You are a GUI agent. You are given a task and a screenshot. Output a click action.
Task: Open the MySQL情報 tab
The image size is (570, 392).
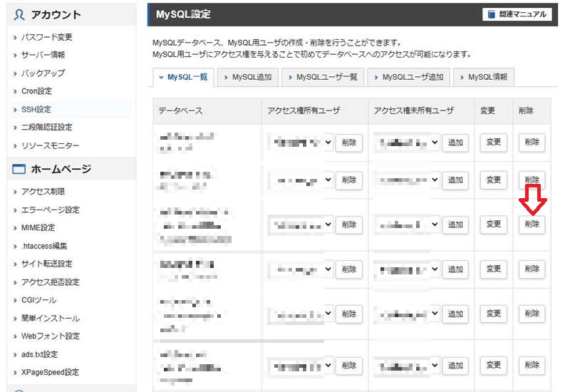click(x=484, y=77)
